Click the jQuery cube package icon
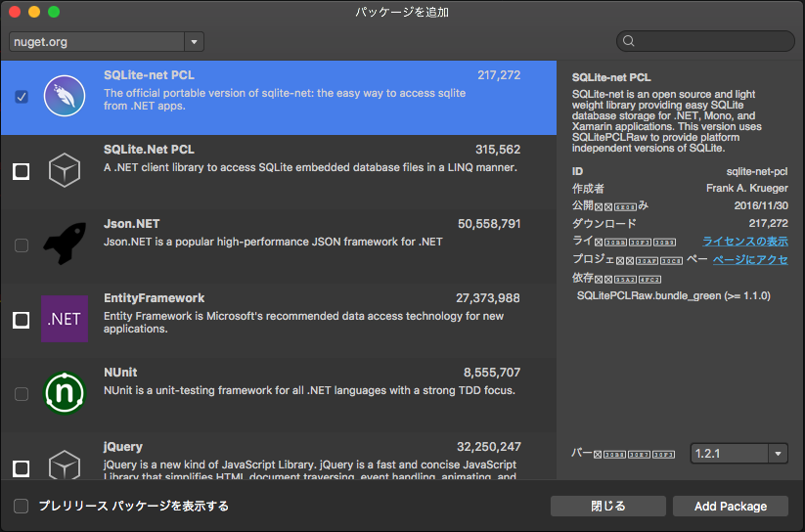The image size is (805, 532). click(x=65, y=465)
